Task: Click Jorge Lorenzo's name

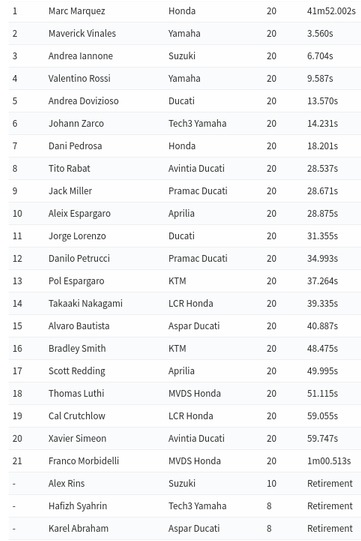Action: (x=77, y=236)
